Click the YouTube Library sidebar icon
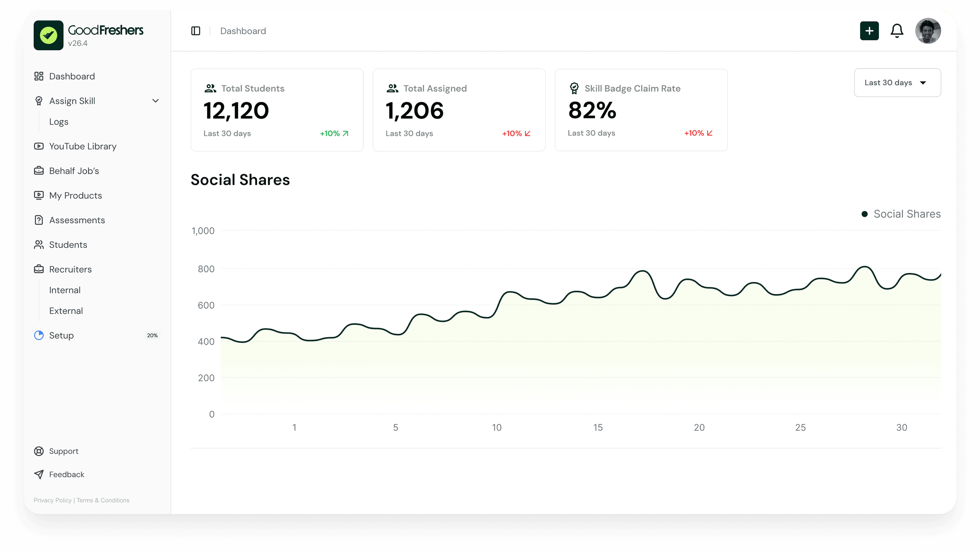This screenshot has height=551, width=980. (39, 146)
